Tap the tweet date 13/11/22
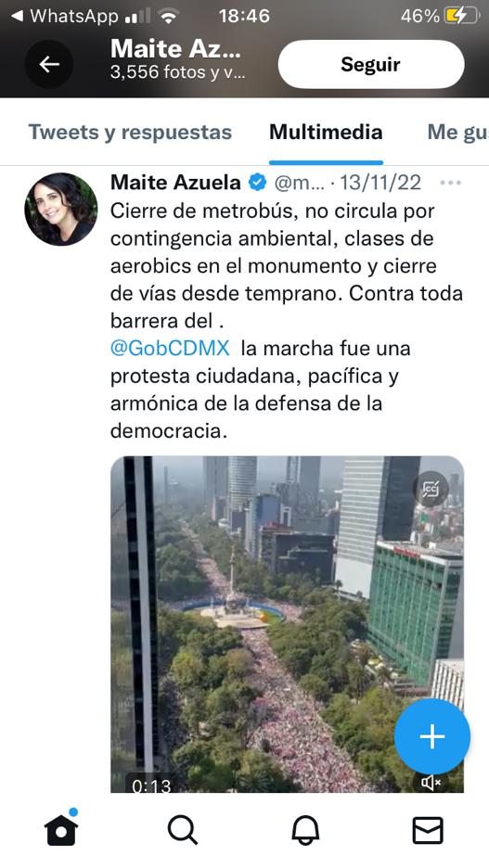 pos(380,182)
